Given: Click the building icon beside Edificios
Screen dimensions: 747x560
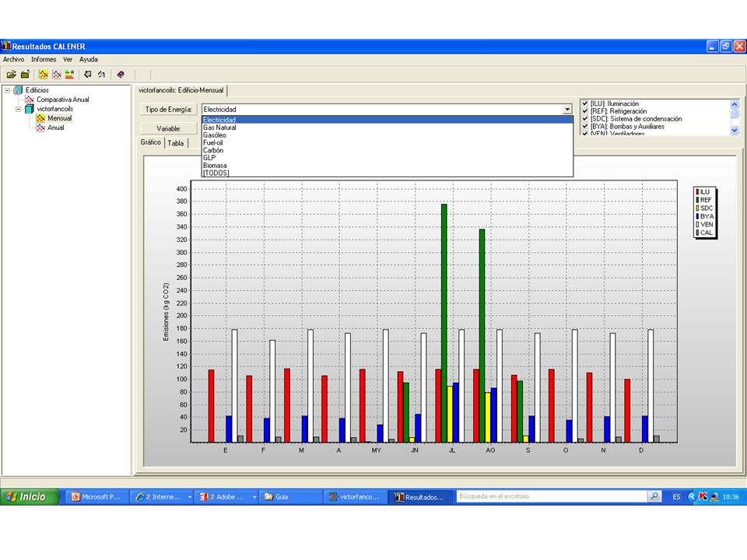Looking at the screenshot, I should click(x=18, y=90).
